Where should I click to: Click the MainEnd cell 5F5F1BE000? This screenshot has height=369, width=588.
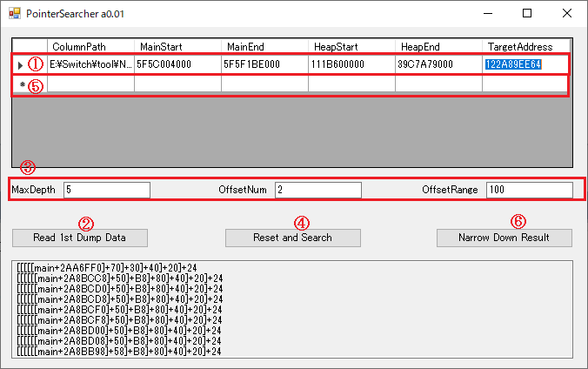264,64
